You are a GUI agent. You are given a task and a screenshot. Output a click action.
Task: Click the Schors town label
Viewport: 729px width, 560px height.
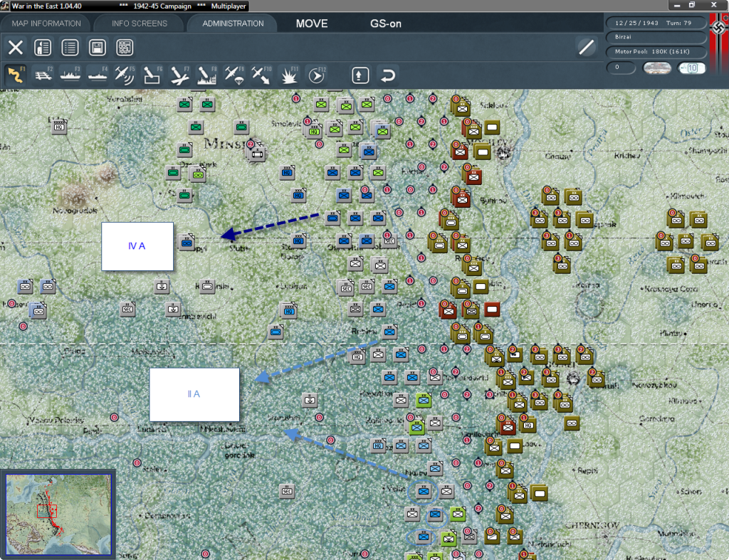[x=691, y=491]
